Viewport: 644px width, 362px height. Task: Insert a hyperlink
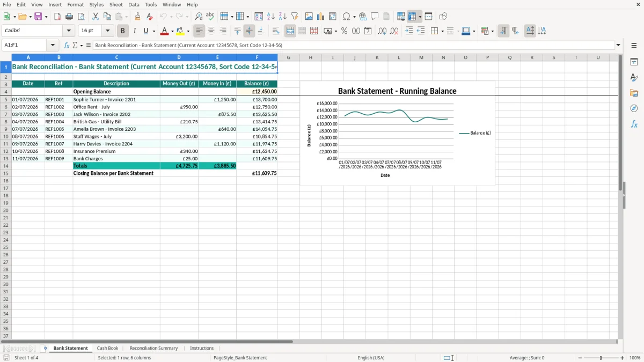(x=363, y=17)
